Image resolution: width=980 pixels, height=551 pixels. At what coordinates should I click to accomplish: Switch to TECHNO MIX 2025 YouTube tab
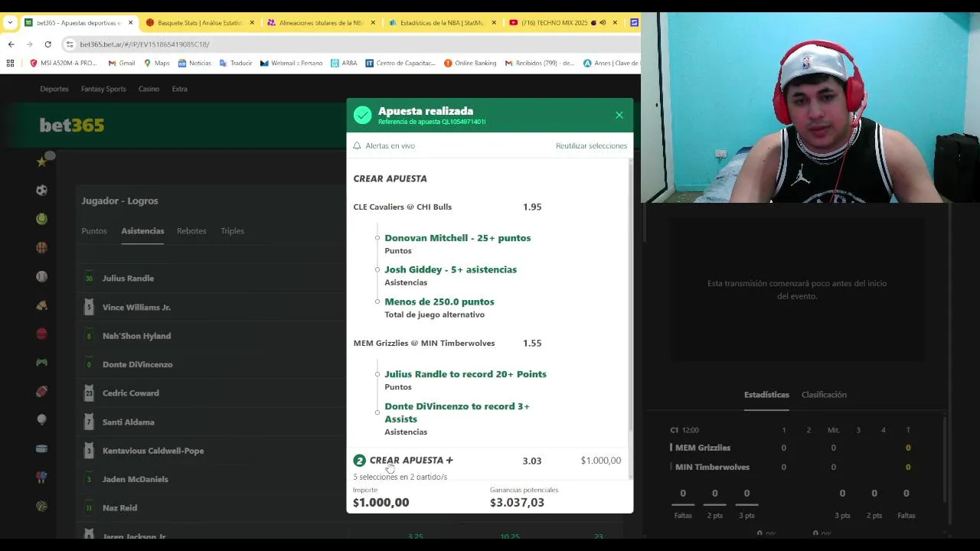(562, 23)
